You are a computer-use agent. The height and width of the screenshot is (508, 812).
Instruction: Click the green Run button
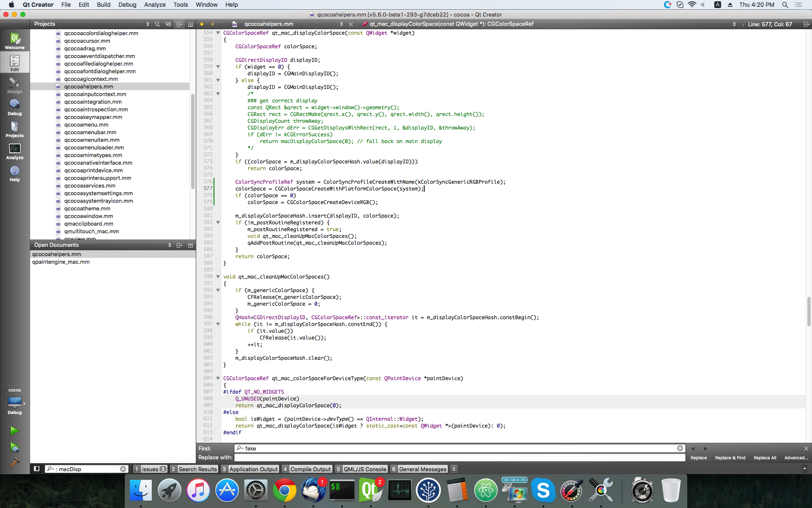pos(14,431)
